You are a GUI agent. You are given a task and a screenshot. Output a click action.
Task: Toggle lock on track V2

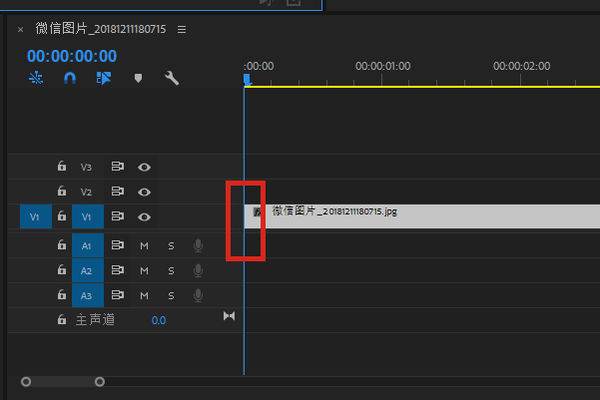[x=62, y=191]
